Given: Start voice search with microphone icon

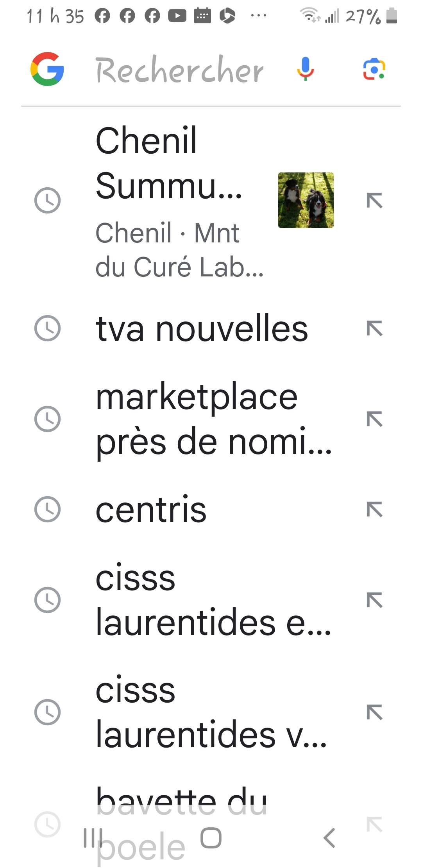Looking at the screenshot, I should [306, 69].
